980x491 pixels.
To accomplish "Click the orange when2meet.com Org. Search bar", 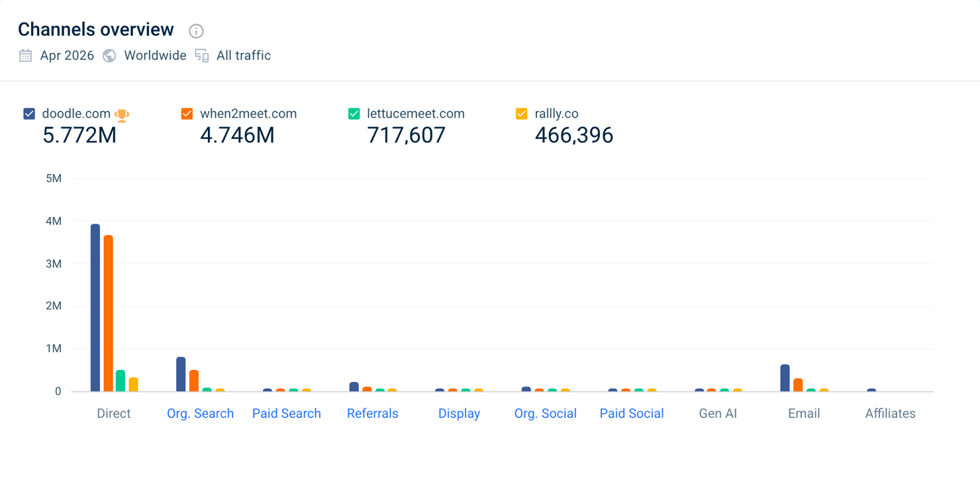I will tap(194, 381).
